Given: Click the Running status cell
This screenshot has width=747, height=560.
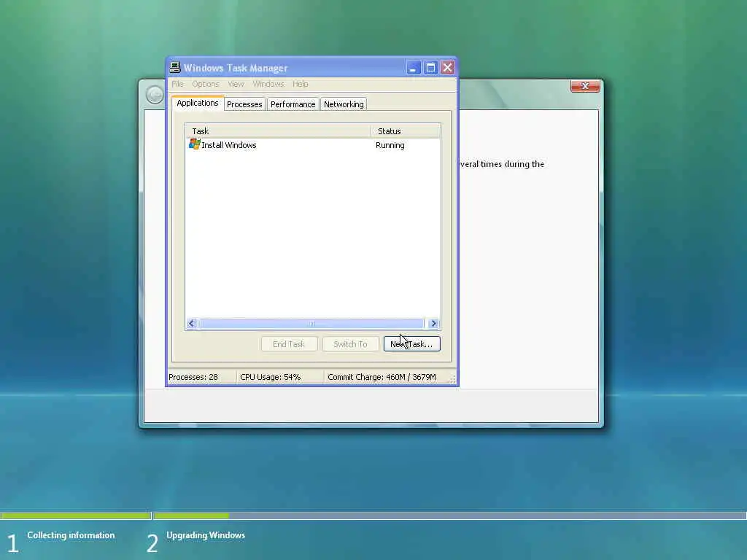Looking at the screenshot, I should point(390,145).
